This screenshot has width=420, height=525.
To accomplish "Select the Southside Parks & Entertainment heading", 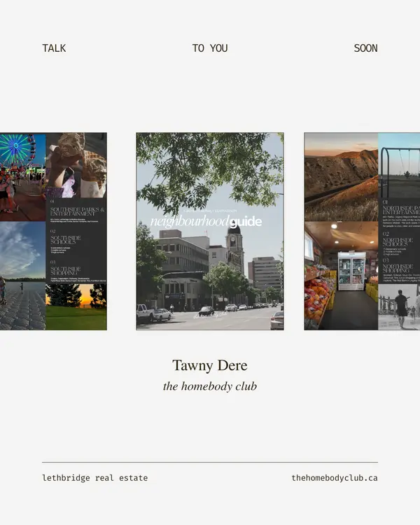I will tap(77, 211).
